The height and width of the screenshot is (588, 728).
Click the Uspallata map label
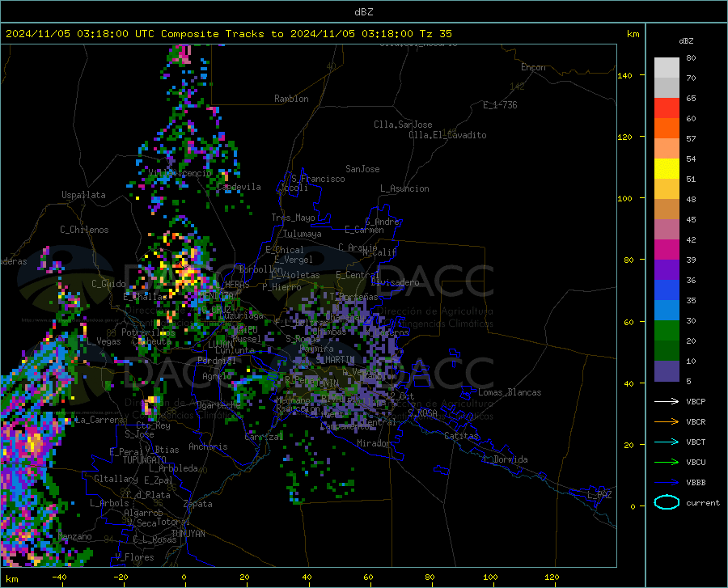pyautogui.click(x=83, y=195)
